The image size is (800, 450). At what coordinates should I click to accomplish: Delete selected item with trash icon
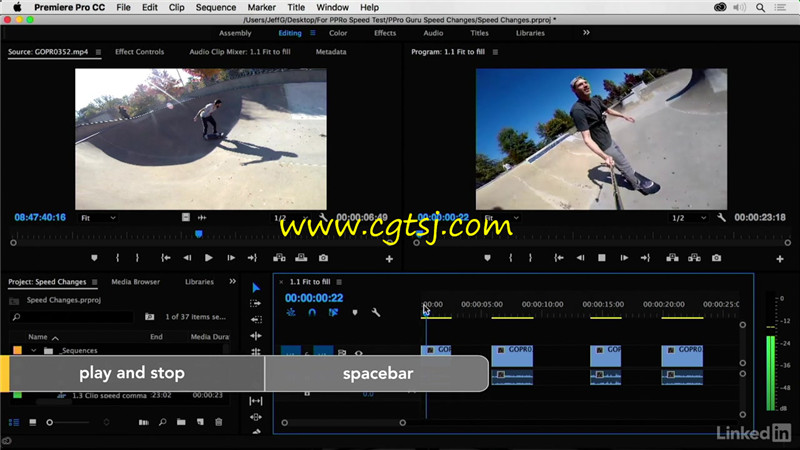point(219,422)
